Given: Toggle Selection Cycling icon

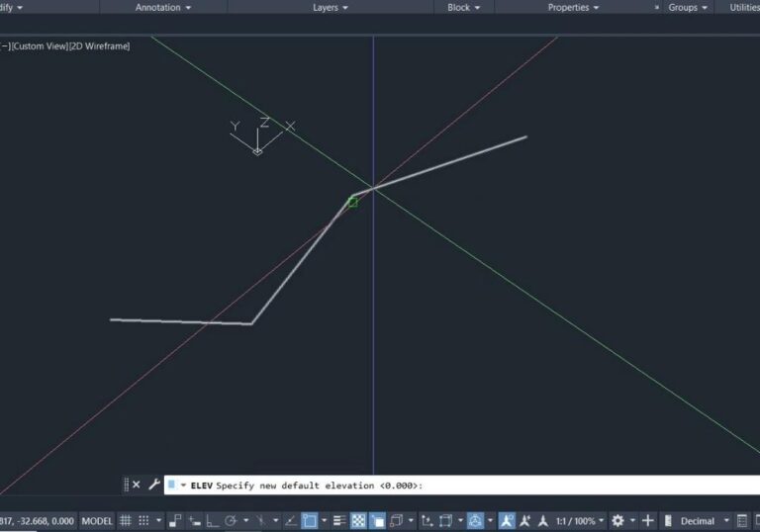Looking at the screenshot, I should click(377, 521).
